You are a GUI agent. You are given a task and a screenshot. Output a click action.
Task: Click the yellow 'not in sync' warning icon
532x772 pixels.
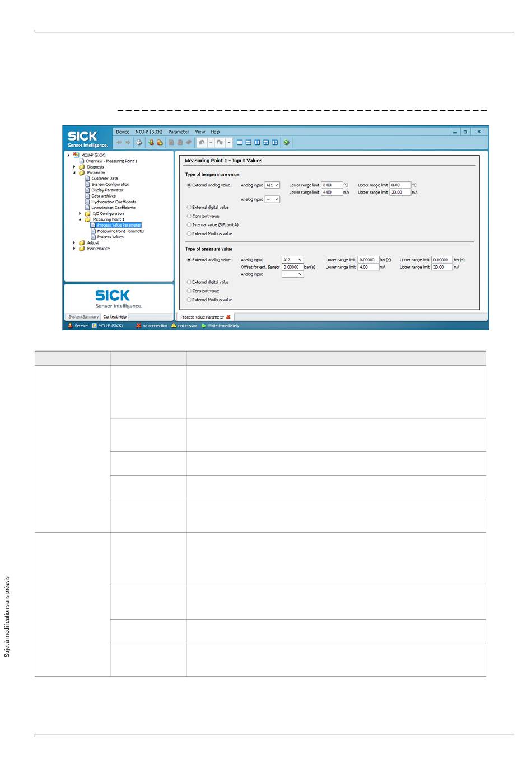174,325
